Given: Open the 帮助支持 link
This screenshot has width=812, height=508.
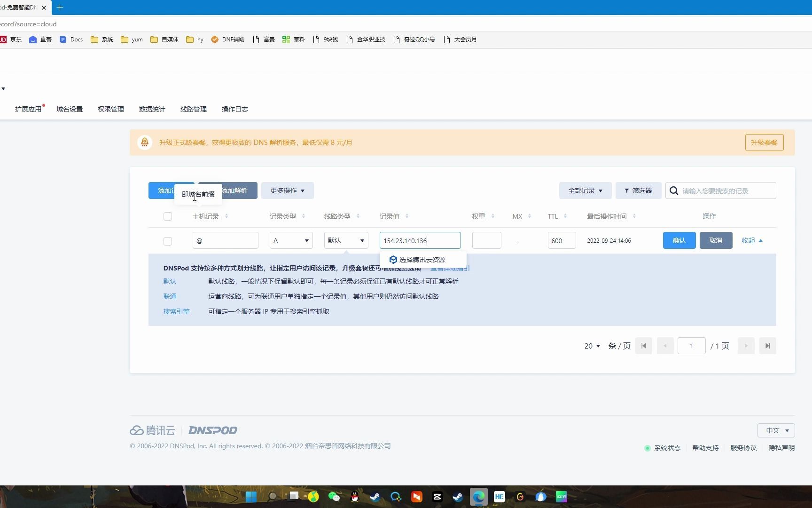Looking at the screenshot, I should tap(705, 448).
